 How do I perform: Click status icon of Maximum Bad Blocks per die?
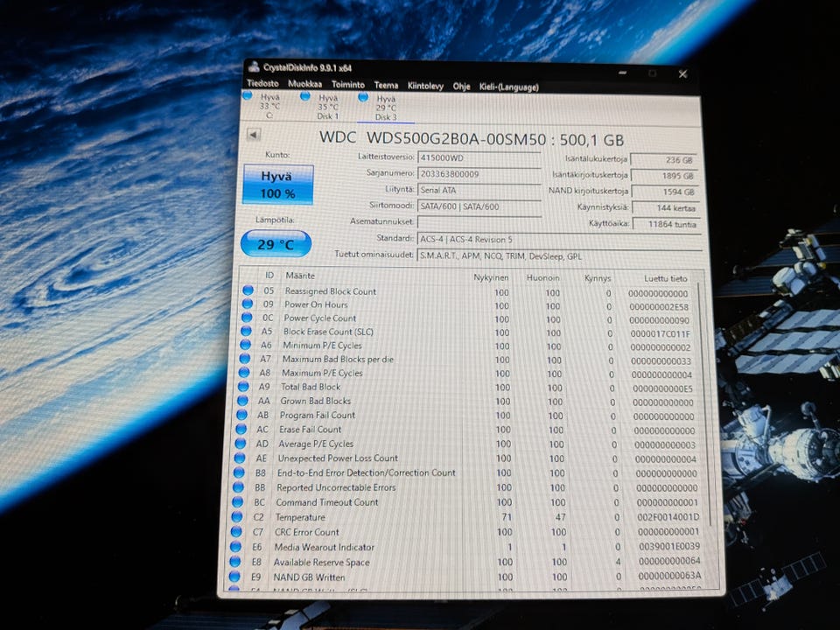[244, 359]
